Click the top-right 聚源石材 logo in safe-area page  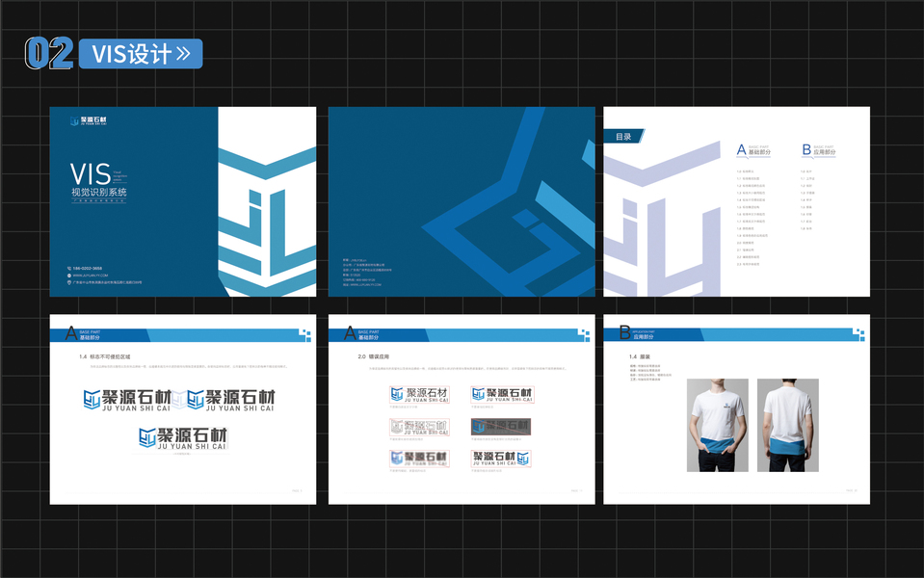[231, 400]
